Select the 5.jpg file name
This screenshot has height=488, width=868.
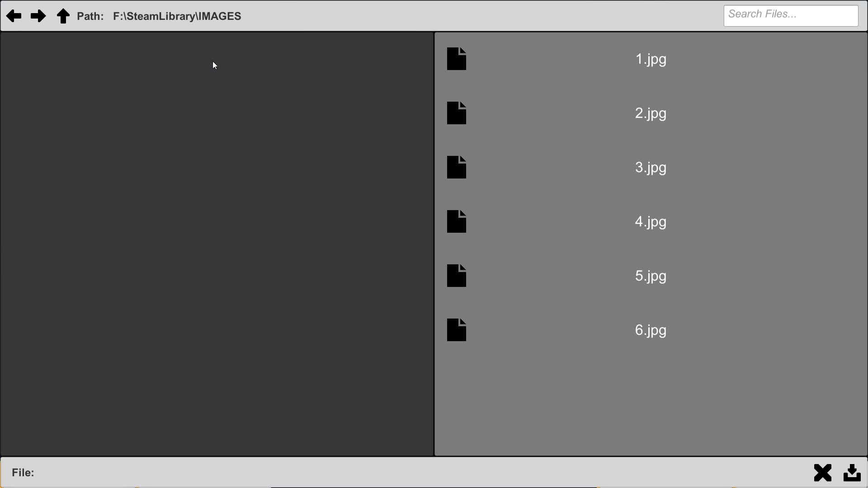[x=651, y=277]
